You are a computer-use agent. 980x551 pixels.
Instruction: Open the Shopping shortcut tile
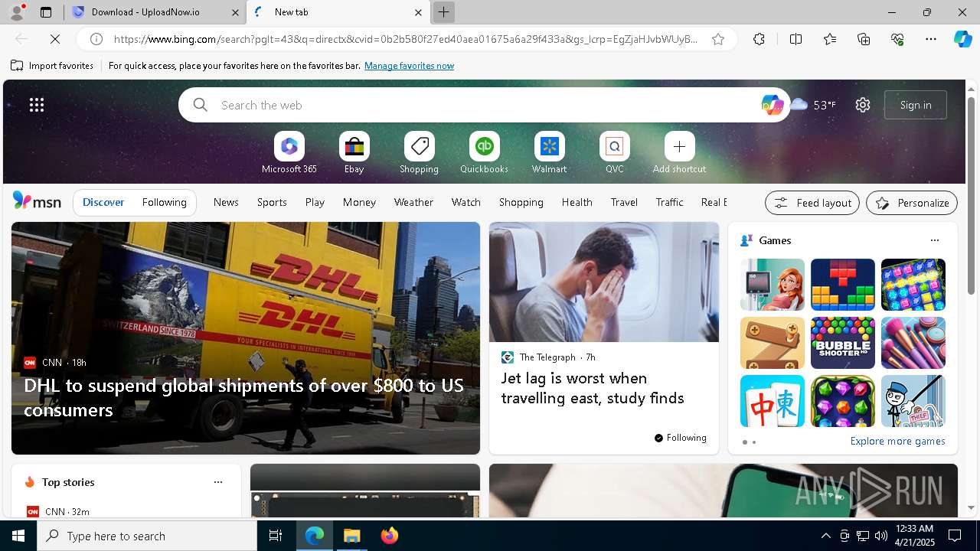pos(419,152)
